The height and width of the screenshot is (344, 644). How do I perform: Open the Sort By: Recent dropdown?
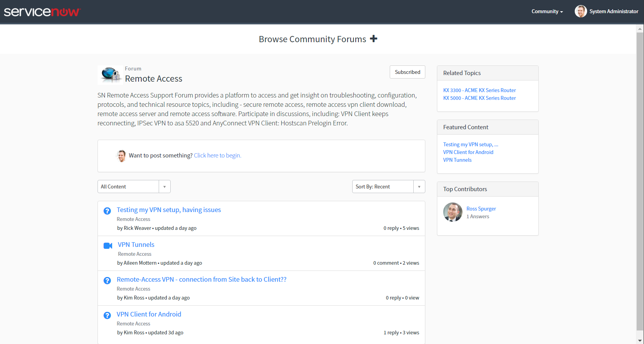[389, 187]
